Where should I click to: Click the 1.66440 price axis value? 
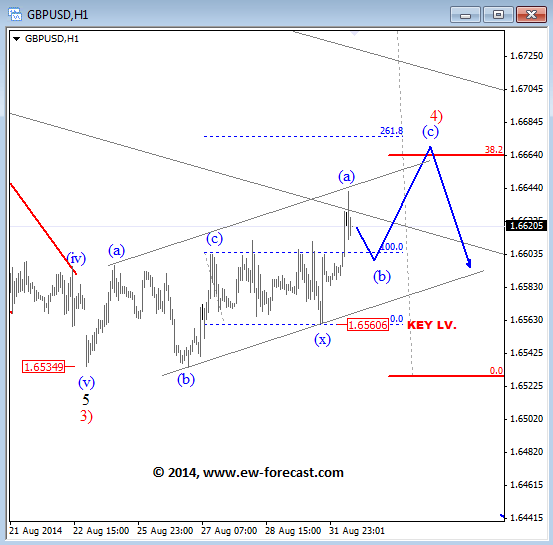click(527, 188)
